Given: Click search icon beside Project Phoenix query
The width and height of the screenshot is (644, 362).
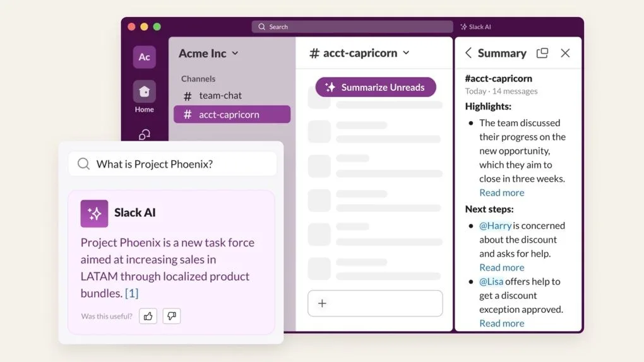Looking at the screenshot, I should [83, 164].
